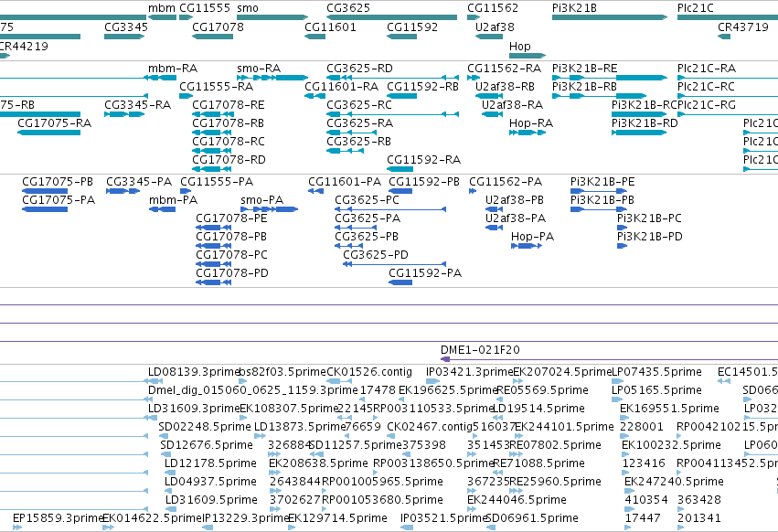Click the top-track gene bar under the "CG17078" label

pos(213,37)
